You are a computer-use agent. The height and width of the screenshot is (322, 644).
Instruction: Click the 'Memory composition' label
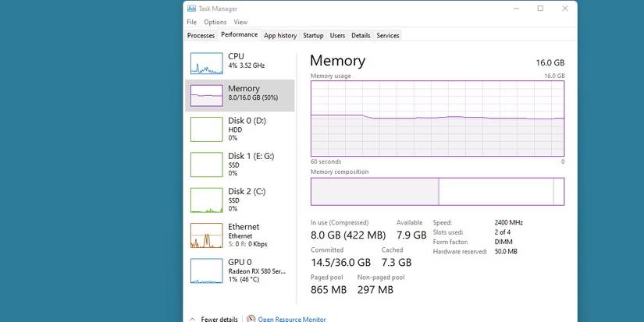click(340, 172)
